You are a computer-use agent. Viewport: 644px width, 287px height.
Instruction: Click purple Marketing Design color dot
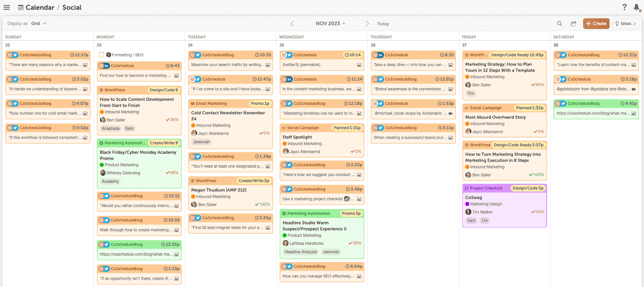(467, 204)
